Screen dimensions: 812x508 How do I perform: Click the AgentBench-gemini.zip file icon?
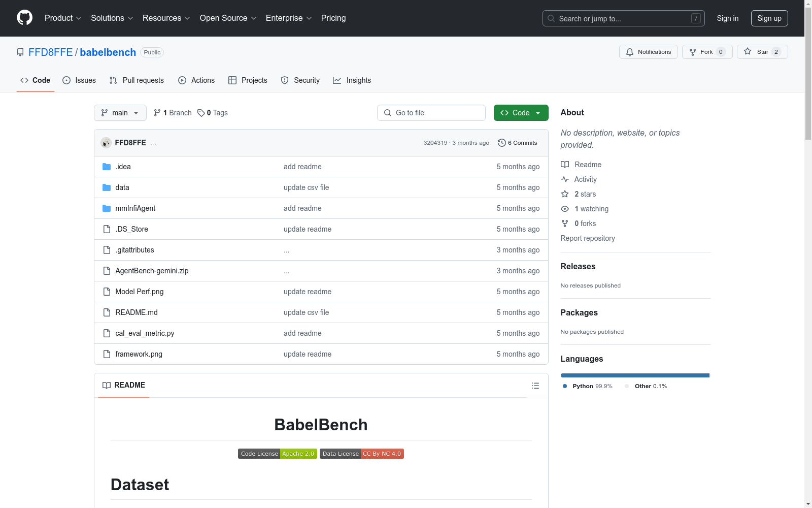pos(107,271)
